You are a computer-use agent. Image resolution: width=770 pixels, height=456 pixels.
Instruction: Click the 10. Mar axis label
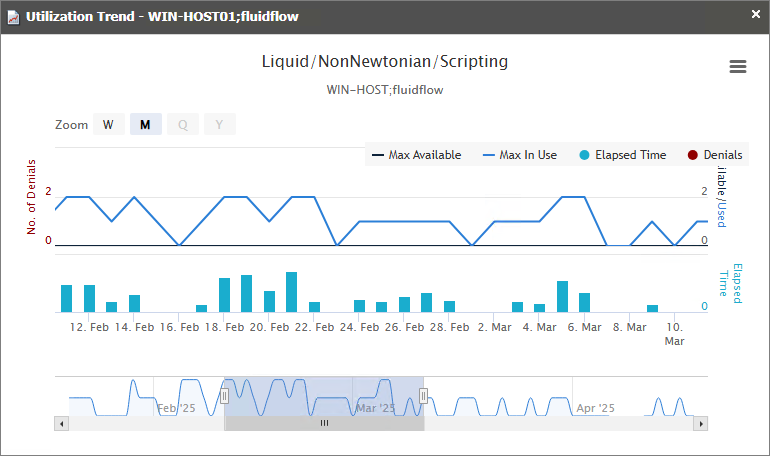[674, 334]
